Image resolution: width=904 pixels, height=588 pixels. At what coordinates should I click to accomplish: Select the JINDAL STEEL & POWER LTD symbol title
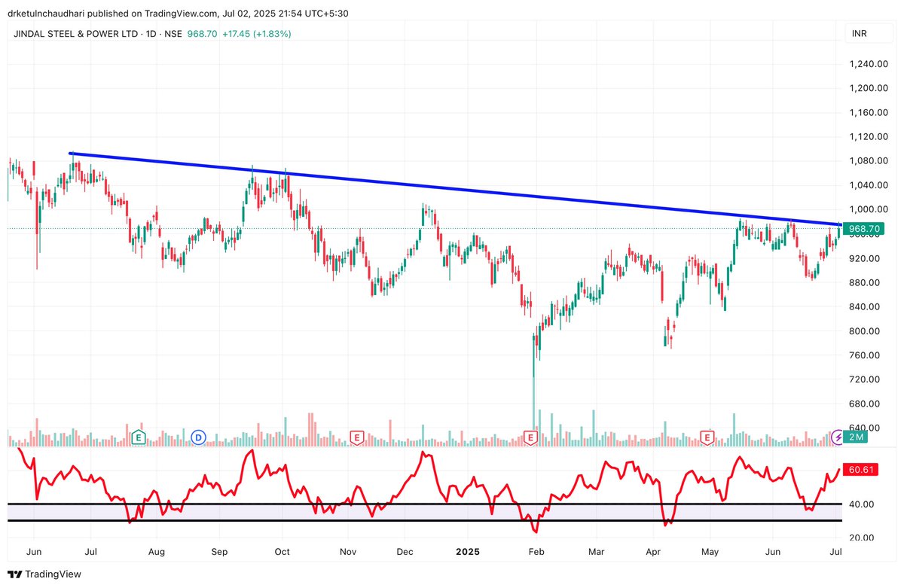coord(75,34)
